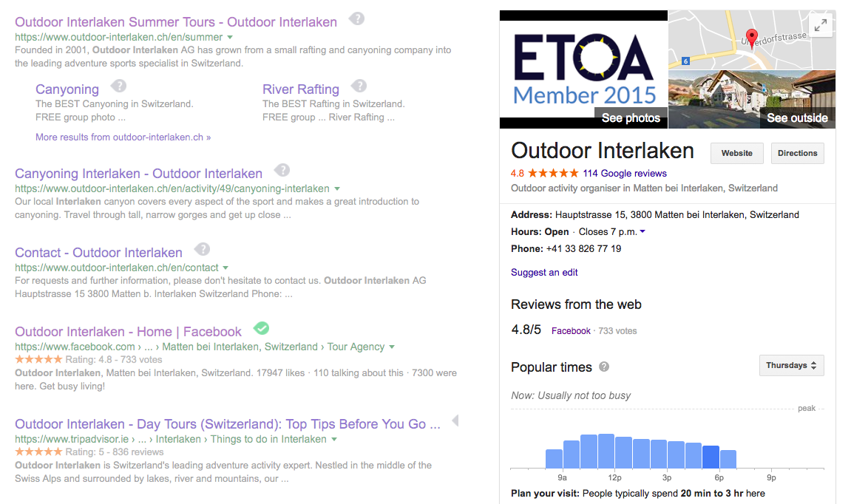Viewport: 851px width, 504px height.
Task: Click the Directions button
Action: (x=797, y=153)
